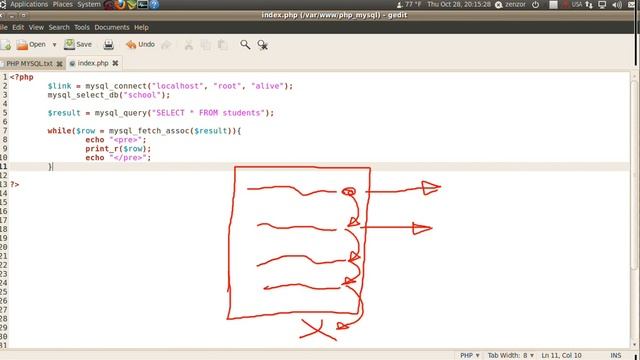Screen dimensions: 640x360
Task: Open Find and Replace icon
Action: (262, 45)
